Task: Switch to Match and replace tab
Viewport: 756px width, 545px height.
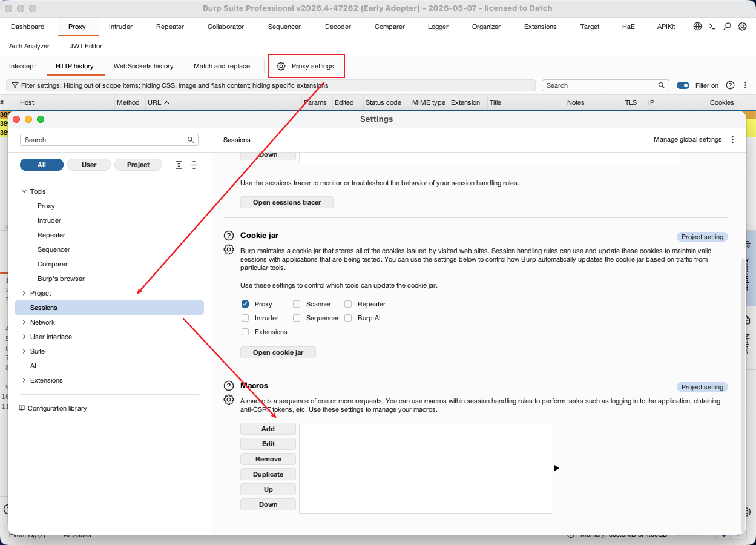Action: coord(222,66)
